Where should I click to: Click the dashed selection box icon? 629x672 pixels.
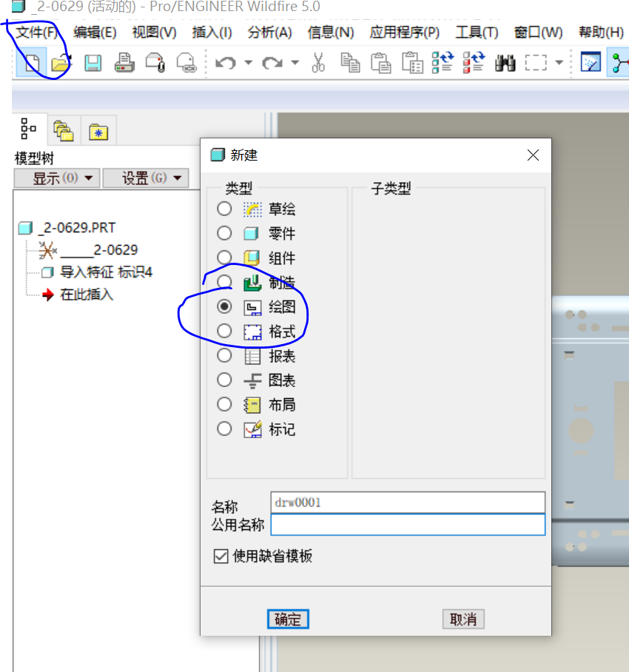(536, 63)
